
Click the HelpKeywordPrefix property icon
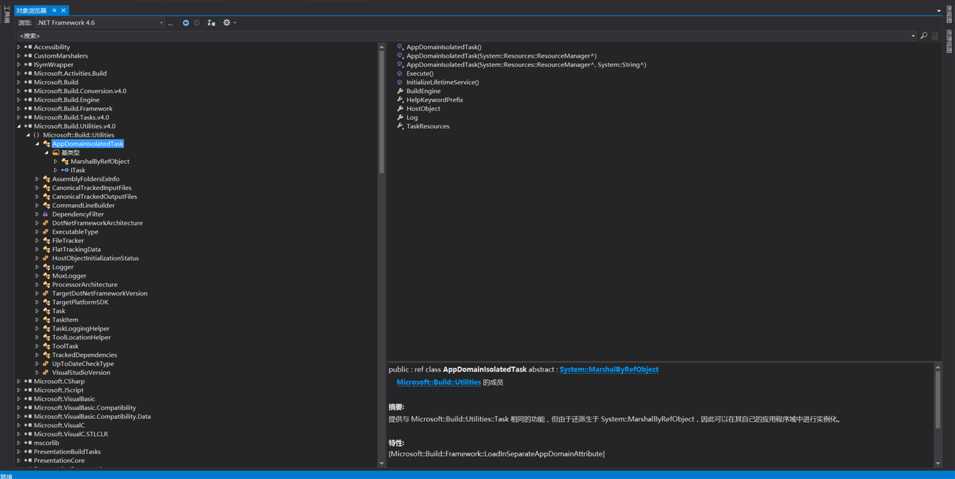400,99
